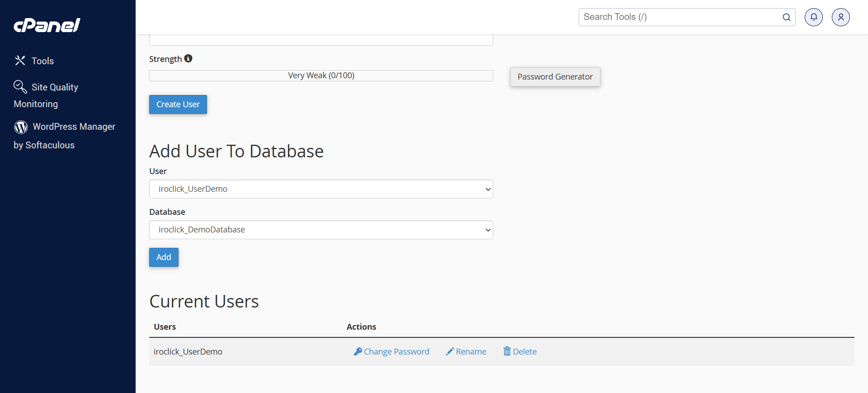Image resolution: width=868 pixels, height=393 pixels.
Task: Click the search magnifier icon
Action: click(786, 17)
